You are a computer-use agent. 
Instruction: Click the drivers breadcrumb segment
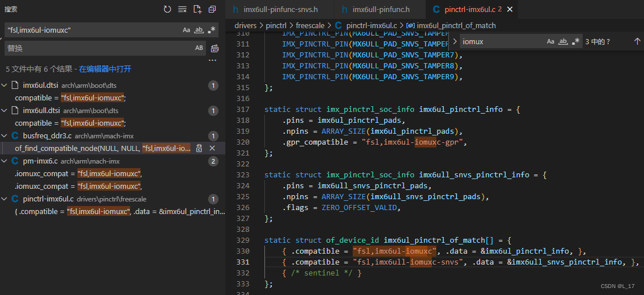click(x=245, y=25)
